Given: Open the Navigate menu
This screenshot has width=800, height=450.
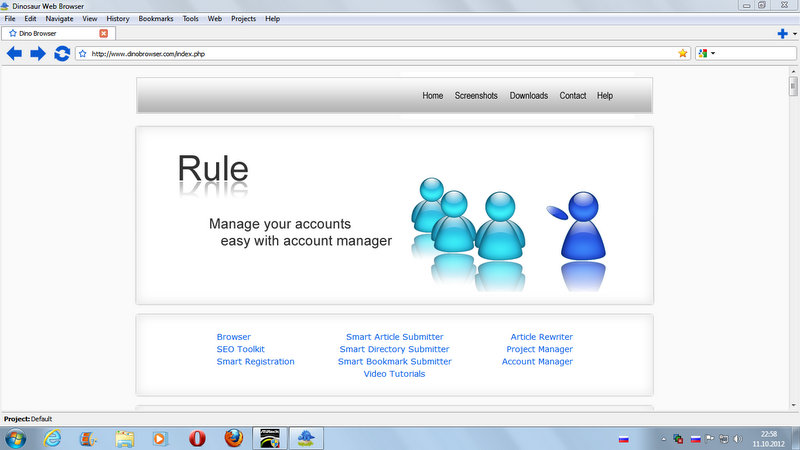Looking at the screenshot, I should click(59, 18).
